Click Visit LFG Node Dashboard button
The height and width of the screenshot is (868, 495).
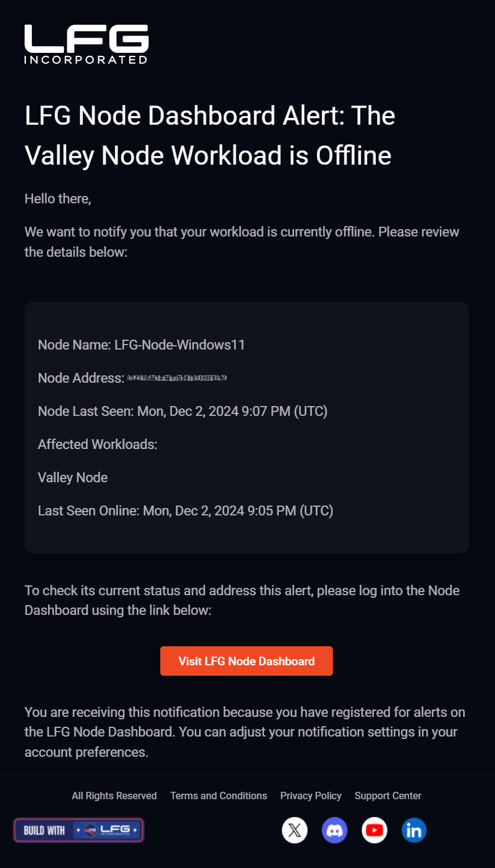[246, 661]
